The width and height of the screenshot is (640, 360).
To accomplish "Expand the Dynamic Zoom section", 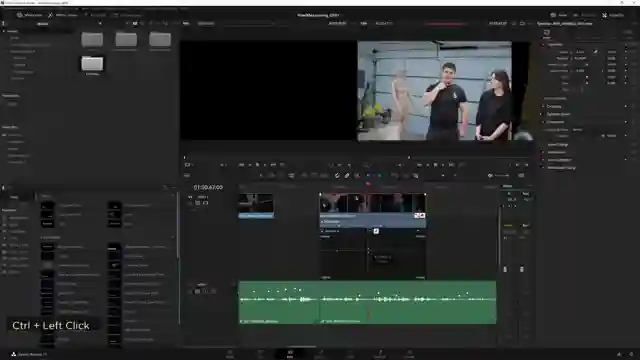I will click(x=558, y=114).
